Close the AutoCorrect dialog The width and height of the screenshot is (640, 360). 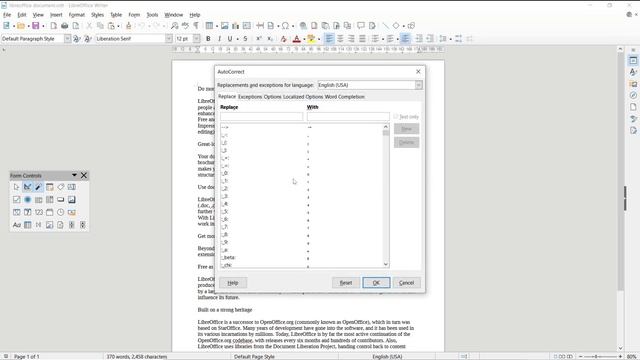418,71
